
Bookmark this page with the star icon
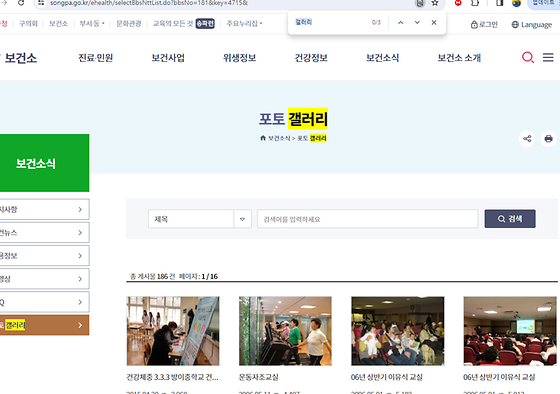[435, 3]
